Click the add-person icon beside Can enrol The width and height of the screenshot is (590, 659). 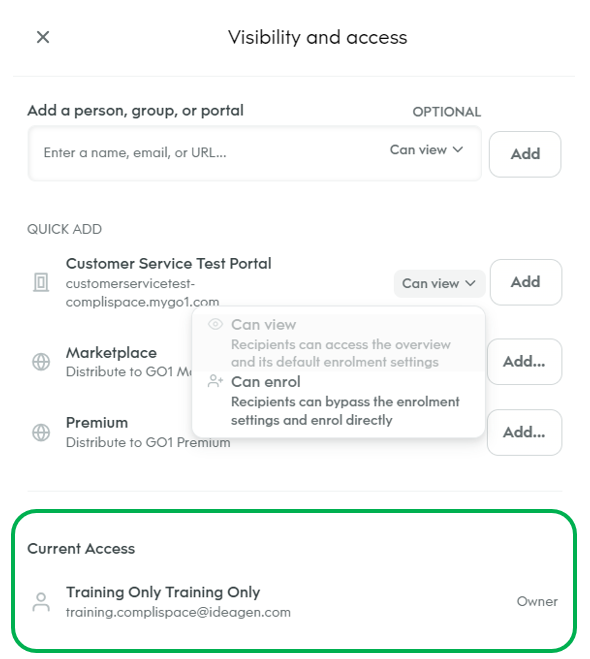click(215, 381)
